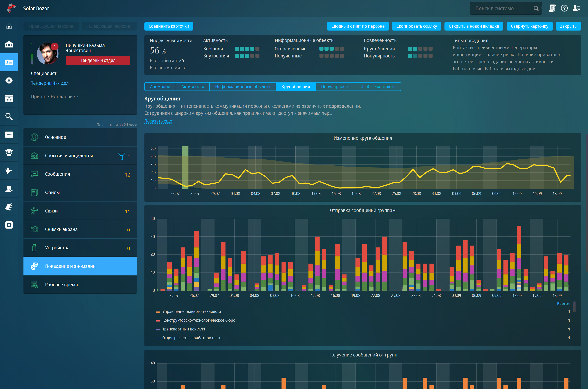Image resolution: width=588 pixels, height=389 pixels.
Task: Open the magnifier search section in sidebar
Action: 9,116
